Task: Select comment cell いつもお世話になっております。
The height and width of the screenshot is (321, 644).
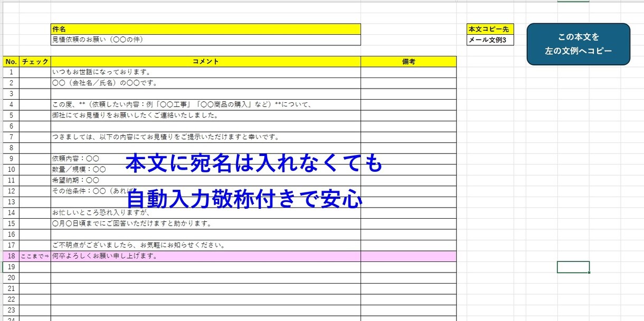Action: click(x=206, y=72)
